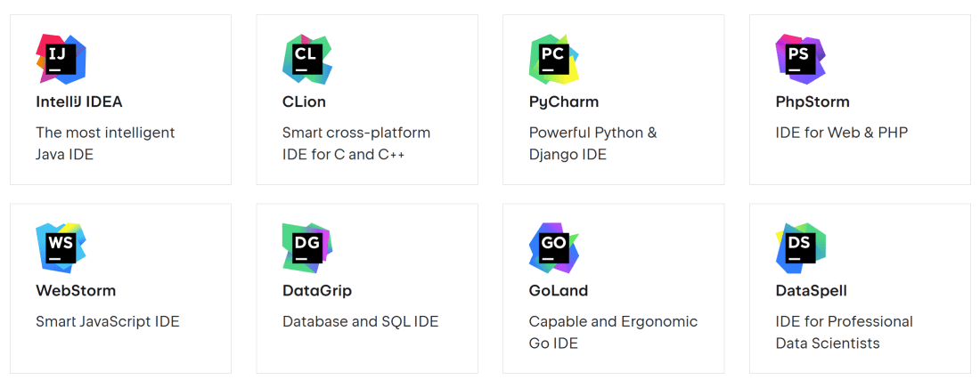Viewport: 980px width, 388px height.
Task: Click the DataGrip logo icon
Action: (307, 247)
